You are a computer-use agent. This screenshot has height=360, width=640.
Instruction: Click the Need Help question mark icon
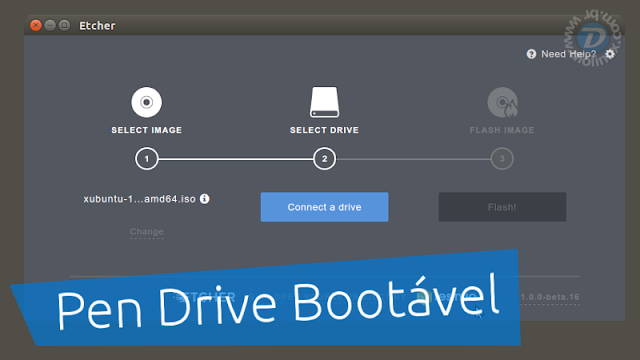pyautogui.click(x=531, y=54)
